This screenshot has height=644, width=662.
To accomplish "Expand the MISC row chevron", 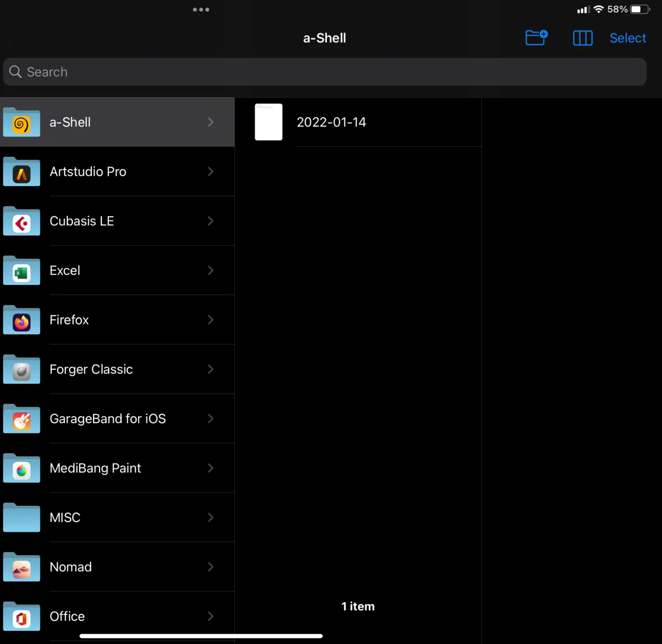I will (x=210, y=517).
